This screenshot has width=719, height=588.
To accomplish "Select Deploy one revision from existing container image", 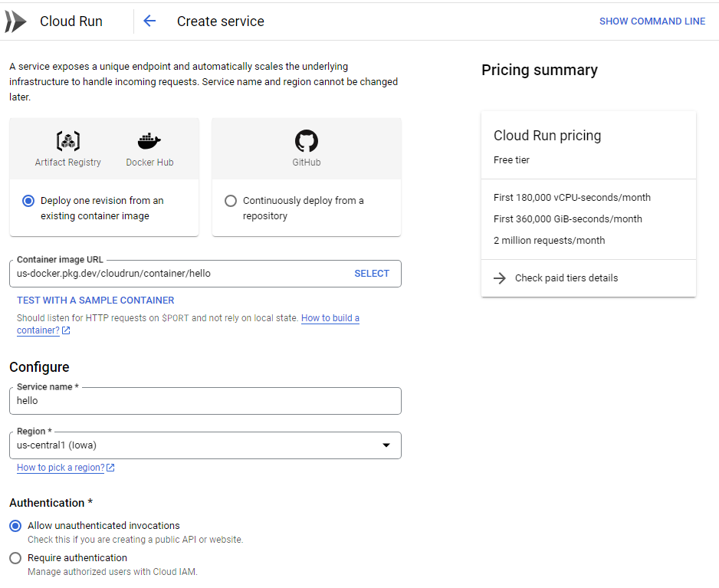I will click(x=28, y=201).
